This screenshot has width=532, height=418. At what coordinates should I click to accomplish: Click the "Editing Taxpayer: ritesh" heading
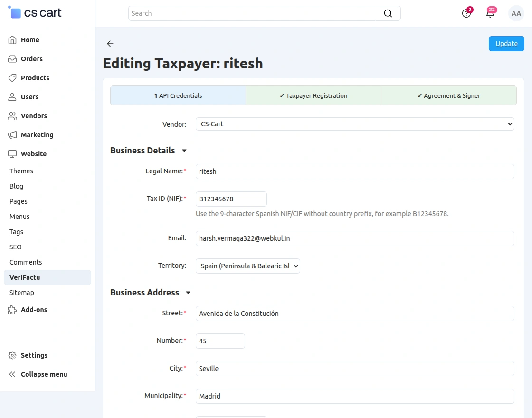click(183, 64)
